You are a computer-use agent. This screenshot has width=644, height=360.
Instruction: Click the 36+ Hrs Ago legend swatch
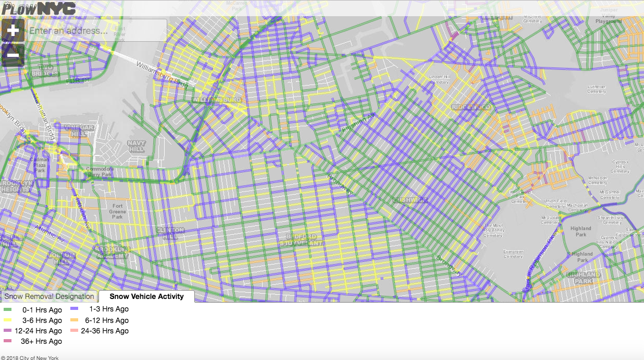[x=7, y=341]
